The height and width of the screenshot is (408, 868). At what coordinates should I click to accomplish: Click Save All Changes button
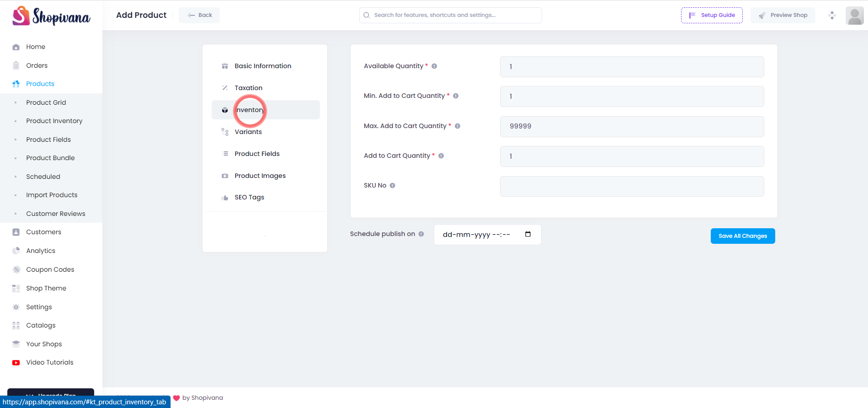[743, 236]
